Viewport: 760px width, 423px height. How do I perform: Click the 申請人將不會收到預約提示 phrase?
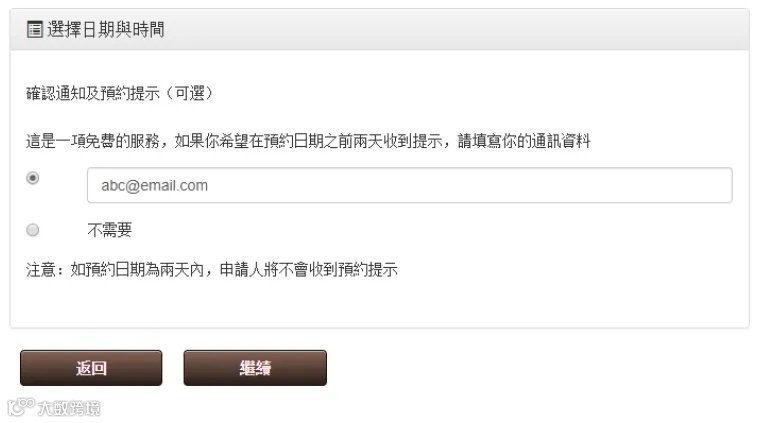coord(309,269)
